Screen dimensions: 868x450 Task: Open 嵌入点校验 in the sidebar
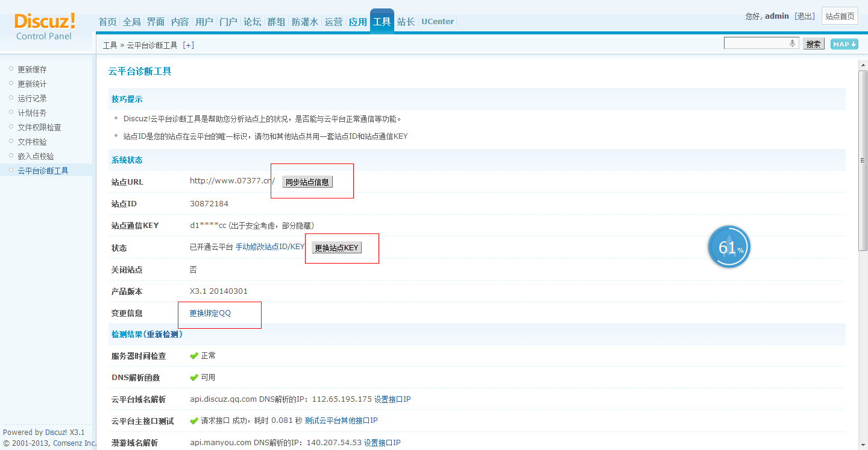(36, 156)
